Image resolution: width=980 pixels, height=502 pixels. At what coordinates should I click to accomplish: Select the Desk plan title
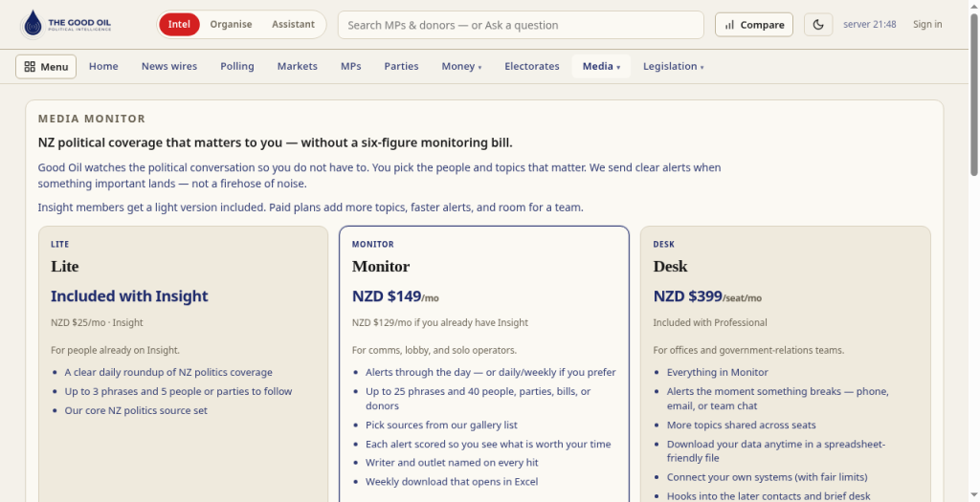click(x=670, y=267)
